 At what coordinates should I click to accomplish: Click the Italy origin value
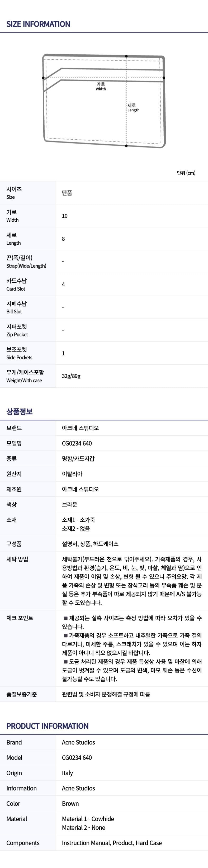pos(67,773)
